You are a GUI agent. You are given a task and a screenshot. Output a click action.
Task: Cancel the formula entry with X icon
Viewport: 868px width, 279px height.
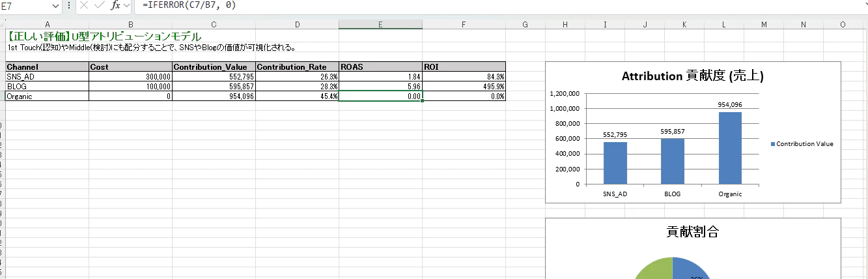[x=84, y=5]
